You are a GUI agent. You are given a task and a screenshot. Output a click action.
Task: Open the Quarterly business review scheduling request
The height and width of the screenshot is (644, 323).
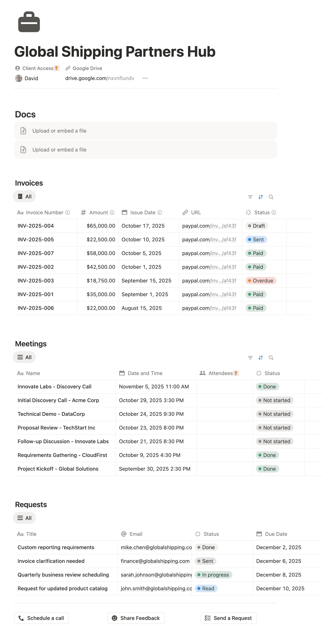click(63, 575)
